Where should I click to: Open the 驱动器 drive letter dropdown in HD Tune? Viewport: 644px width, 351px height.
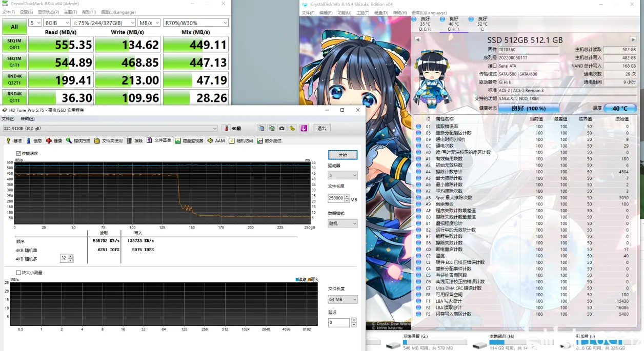343,175
